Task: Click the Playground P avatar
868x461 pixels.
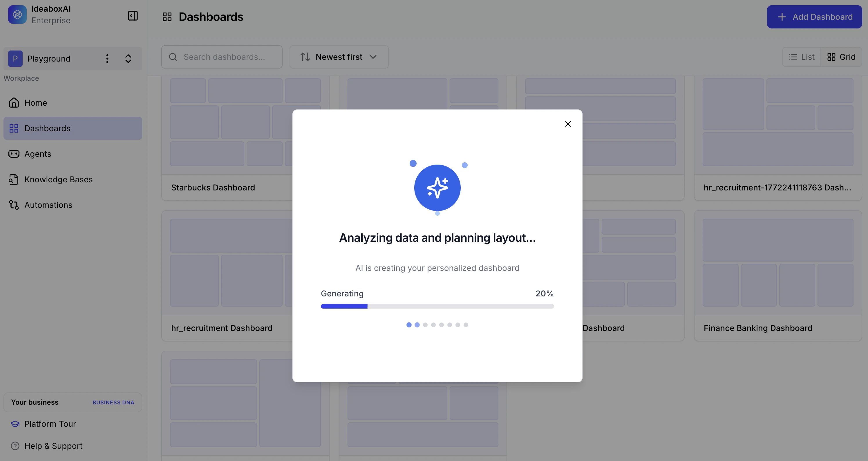Action: (x=15, y=59)
